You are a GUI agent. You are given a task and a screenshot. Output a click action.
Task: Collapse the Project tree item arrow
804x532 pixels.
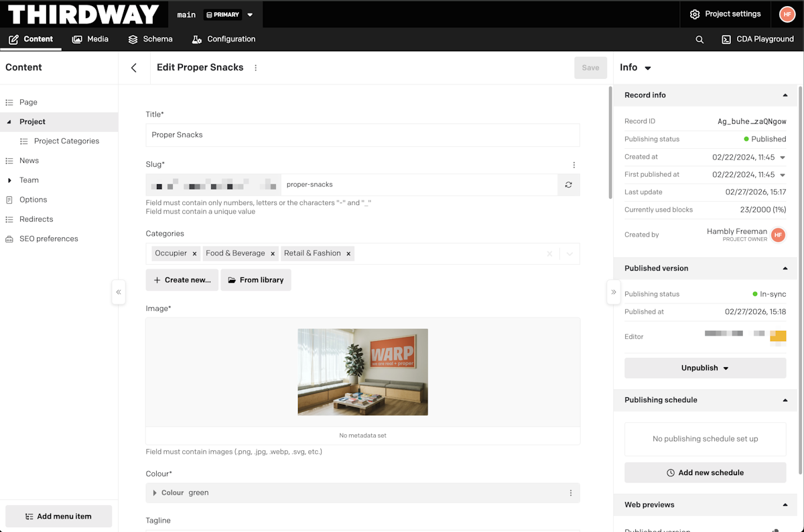(9, 122)
